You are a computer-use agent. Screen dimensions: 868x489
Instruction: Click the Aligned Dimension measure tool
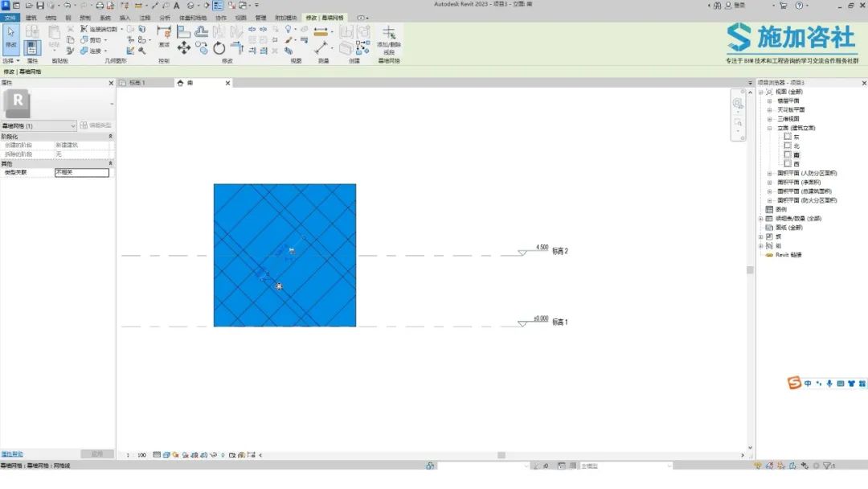click(x=321, y=32)
